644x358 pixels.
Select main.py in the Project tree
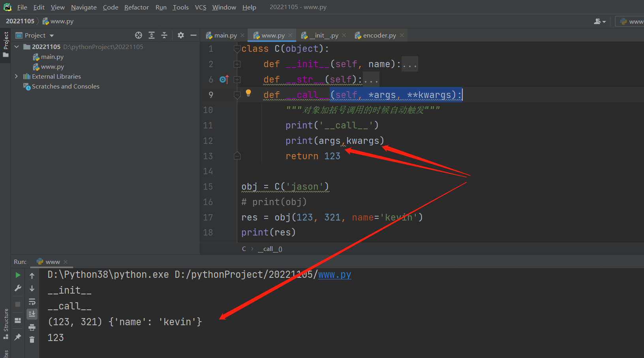[52, 57]
